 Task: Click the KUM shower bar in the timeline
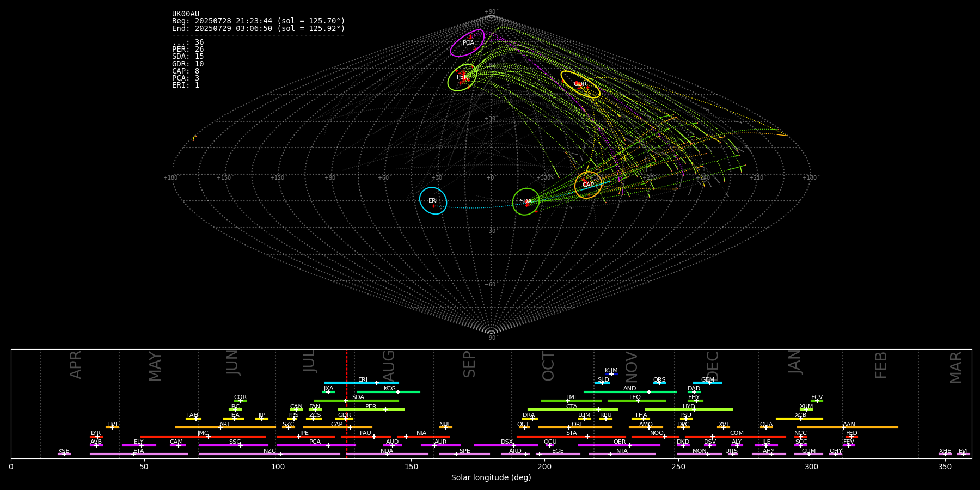tap(611, 374)
